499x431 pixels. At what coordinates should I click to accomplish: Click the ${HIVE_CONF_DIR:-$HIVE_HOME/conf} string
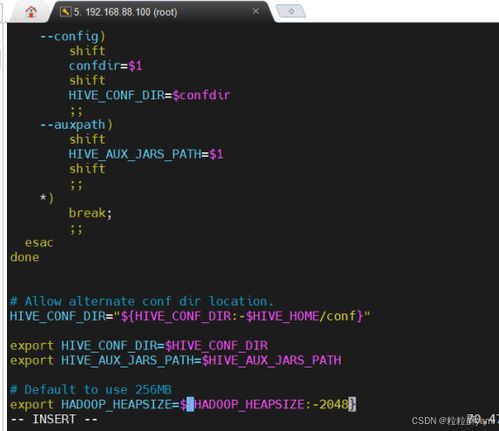pyautogui.click(x=242, y=316)
